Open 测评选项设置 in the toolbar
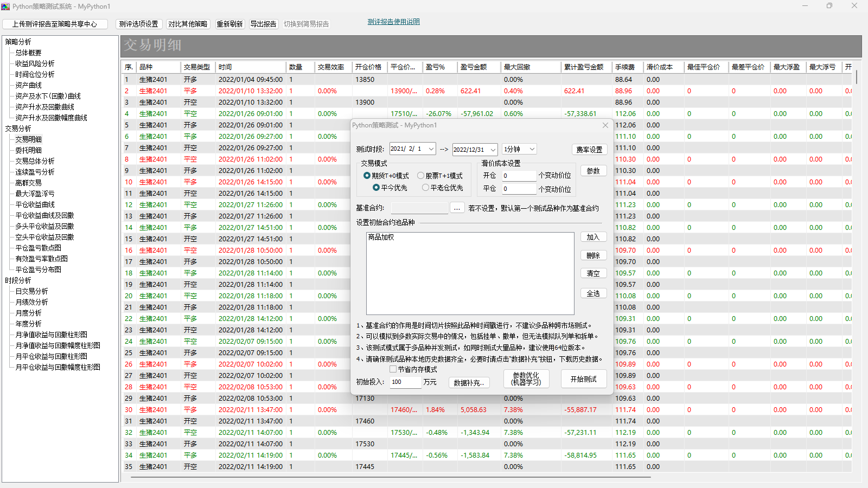The height and width of the screenshot is (488, 868). [138, 24]
